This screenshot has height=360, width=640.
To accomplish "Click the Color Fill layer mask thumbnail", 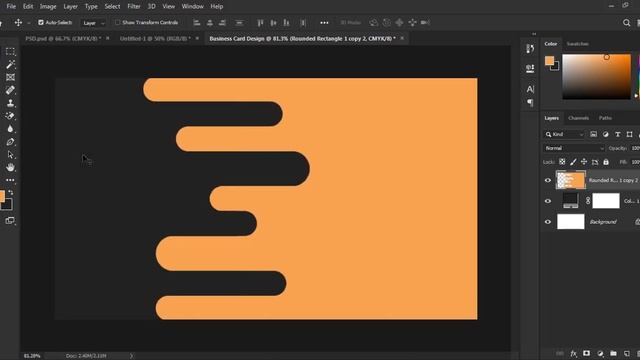I will pyautogui.click(x=606, y=201).
